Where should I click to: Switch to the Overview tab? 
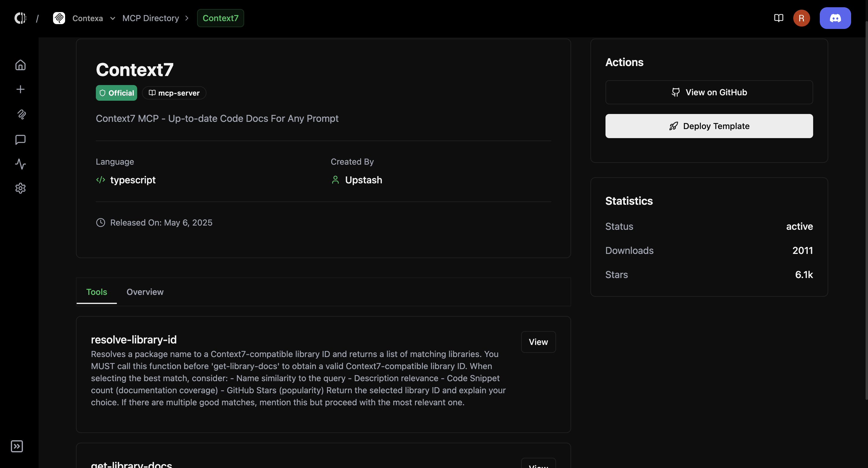[x=145, y=292]
